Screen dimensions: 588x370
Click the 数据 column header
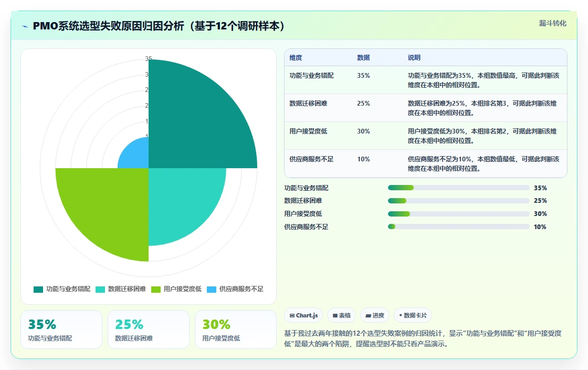tap(363, 58)
